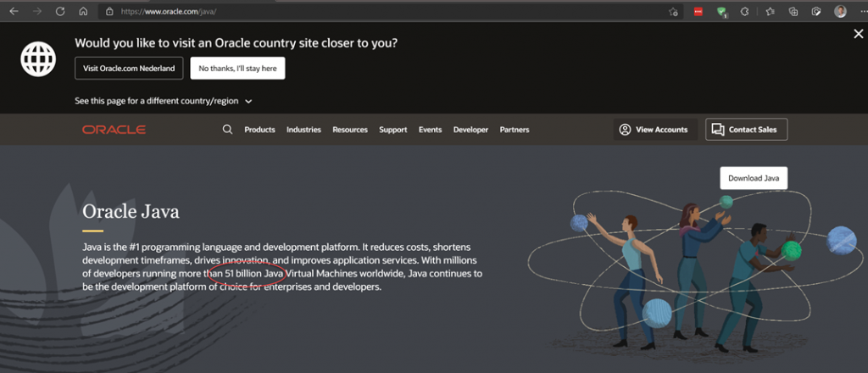Open the Developer menu

[470, 130]
